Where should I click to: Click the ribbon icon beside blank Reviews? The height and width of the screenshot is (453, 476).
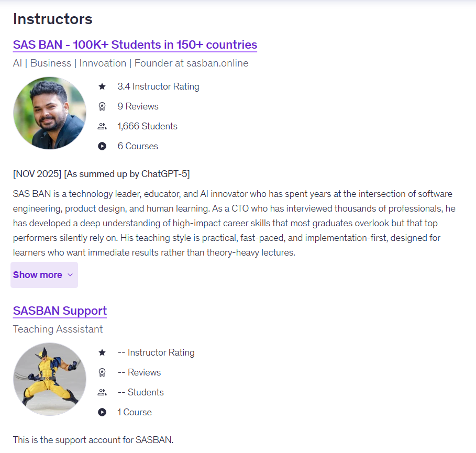coord(102,372)
